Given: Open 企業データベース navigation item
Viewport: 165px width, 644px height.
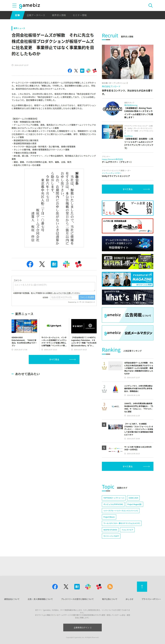Looking at the screenshot, I should (36, 15).
